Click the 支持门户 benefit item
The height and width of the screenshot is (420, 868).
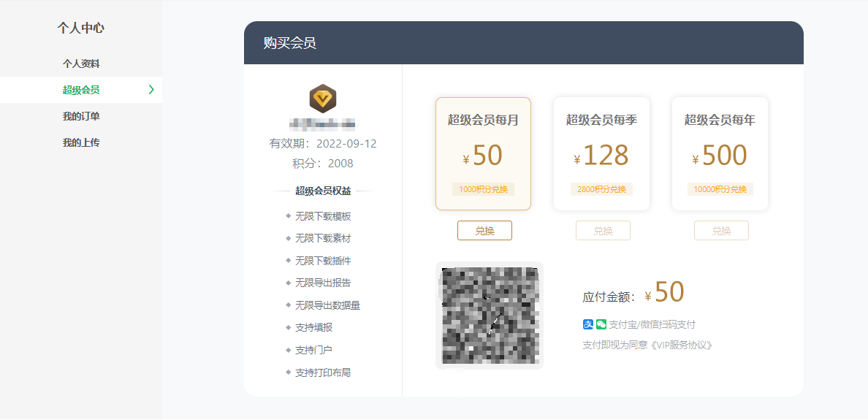click(x=314, y=351)
